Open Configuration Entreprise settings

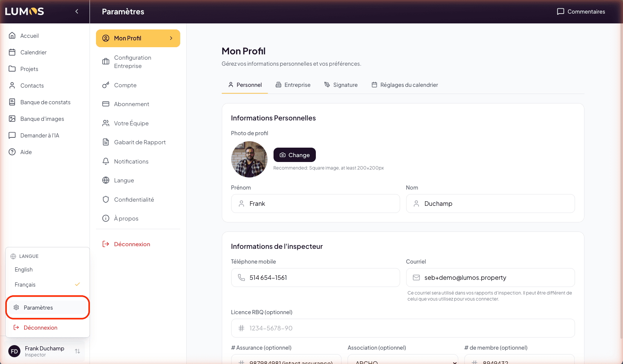(x=138, y=62)
